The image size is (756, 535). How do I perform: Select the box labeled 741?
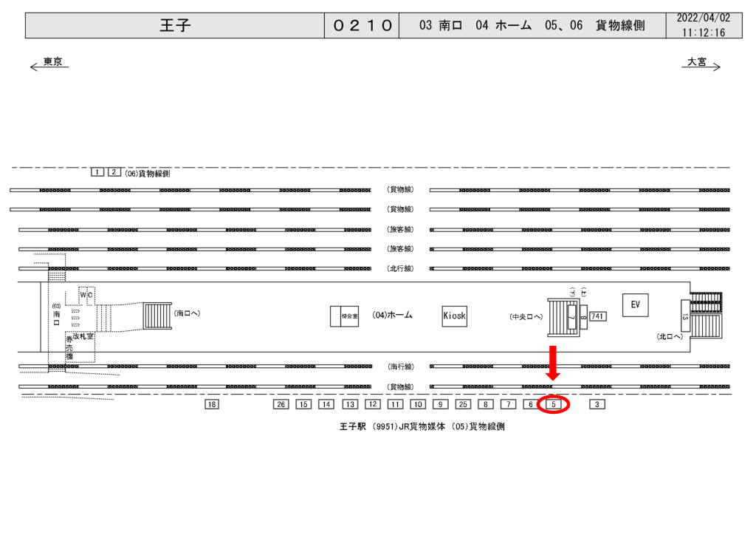pos(597,316)
